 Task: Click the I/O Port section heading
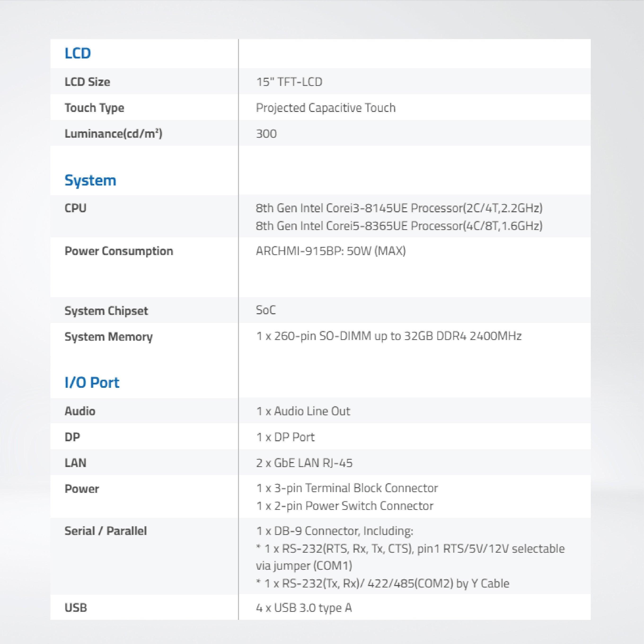92,382
